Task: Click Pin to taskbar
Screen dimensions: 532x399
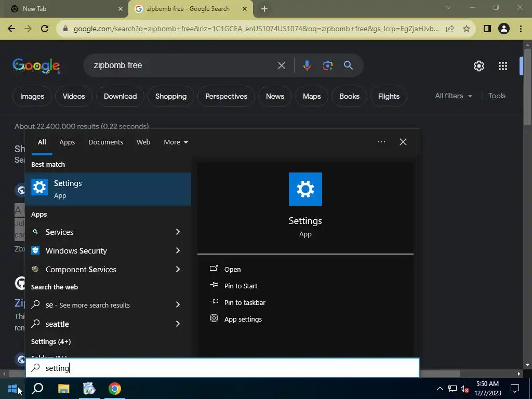Action: (x=245, y=302)
